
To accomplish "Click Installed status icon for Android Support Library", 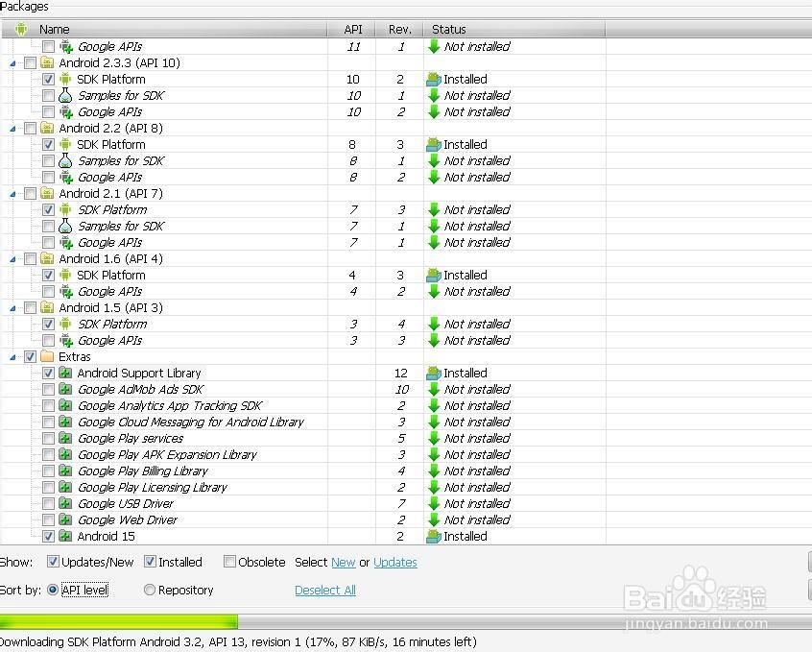I will [x=434, y=373].
